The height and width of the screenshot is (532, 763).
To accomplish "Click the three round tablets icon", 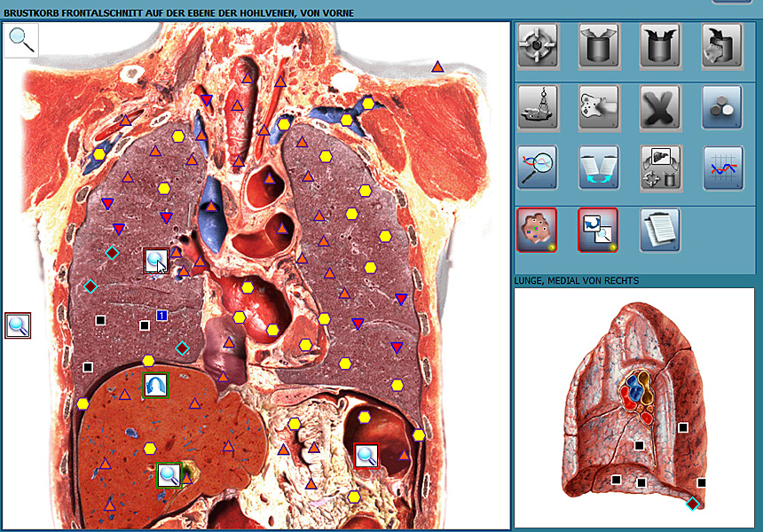I will [x=722, y=107].
